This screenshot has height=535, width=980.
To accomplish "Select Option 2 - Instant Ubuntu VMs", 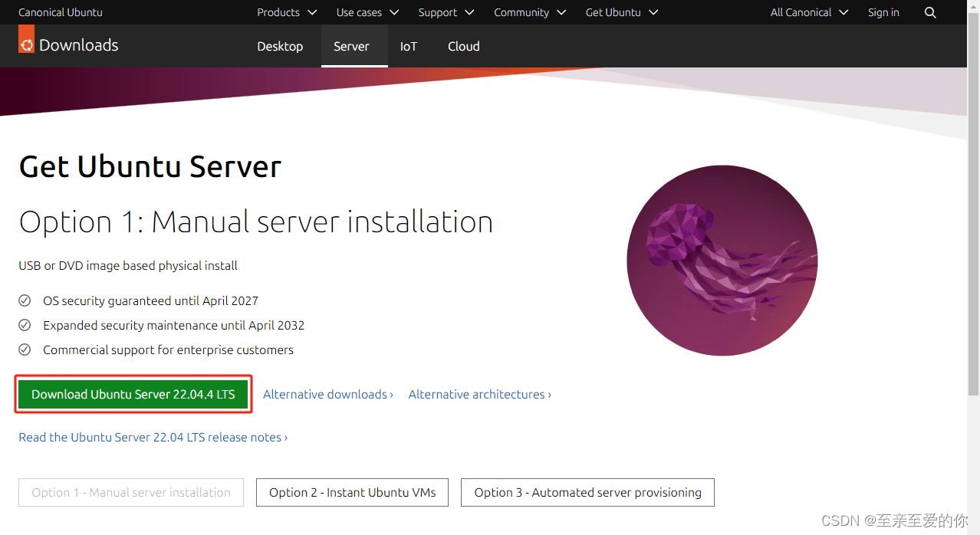I will coord(353,493).
